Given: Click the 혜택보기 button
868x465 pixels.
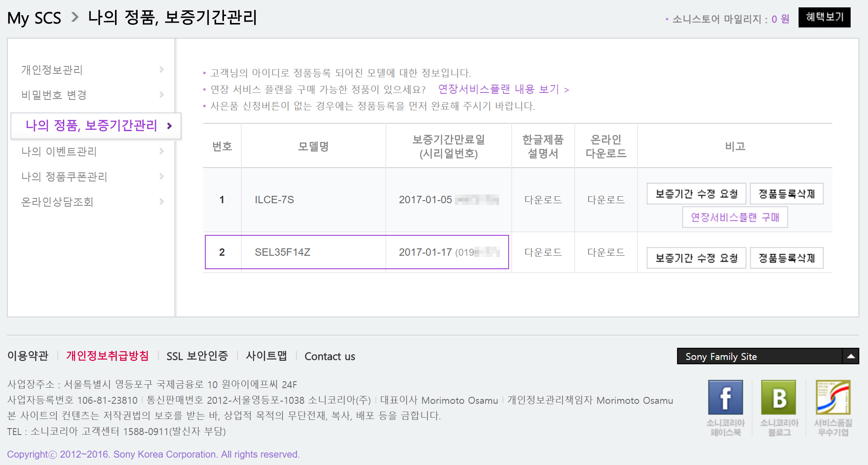Looking at the screenshot, I should click(x=824, y=17).
